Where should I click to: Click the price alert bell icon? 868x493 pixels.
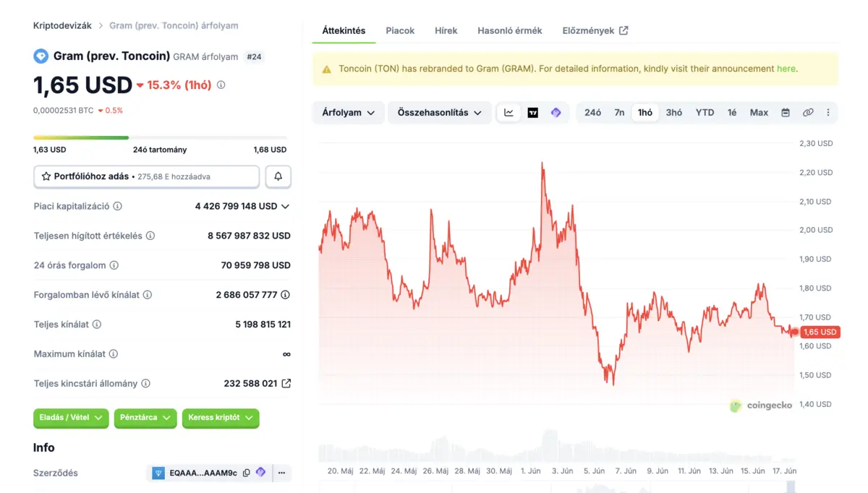tap(278, 176)
